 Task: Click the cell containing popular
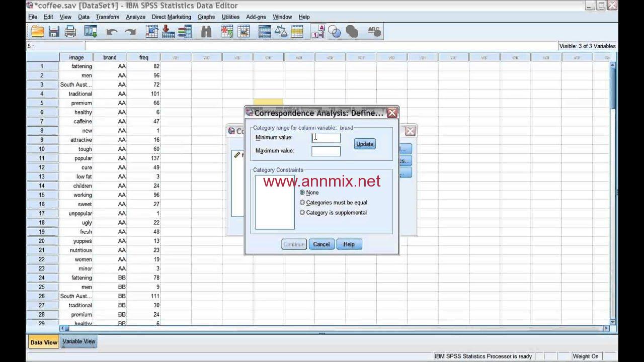pyautogui.click(x=76, y=158)
